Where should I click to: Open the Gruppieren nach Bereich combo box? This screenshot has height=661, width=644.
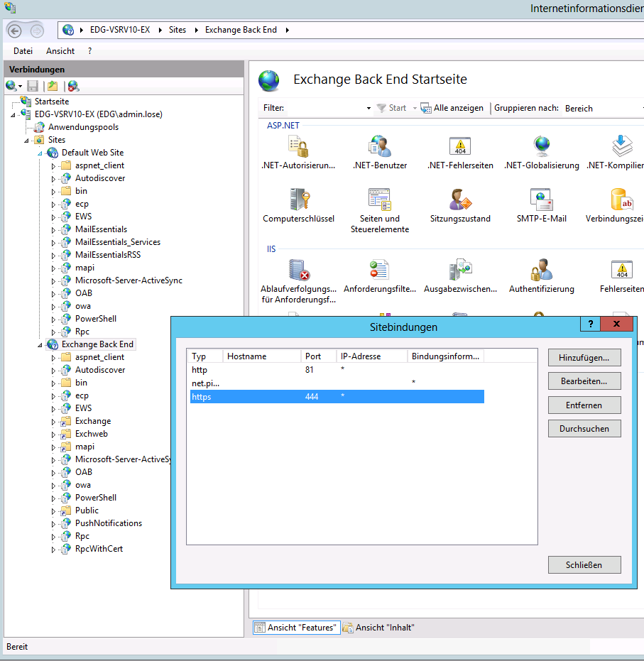click(x=603, y=109)
